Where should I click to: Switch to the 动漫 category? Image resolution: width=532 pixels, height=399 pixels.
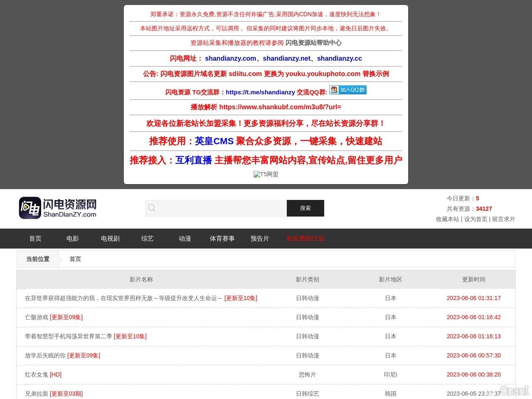tap(185, 239)
